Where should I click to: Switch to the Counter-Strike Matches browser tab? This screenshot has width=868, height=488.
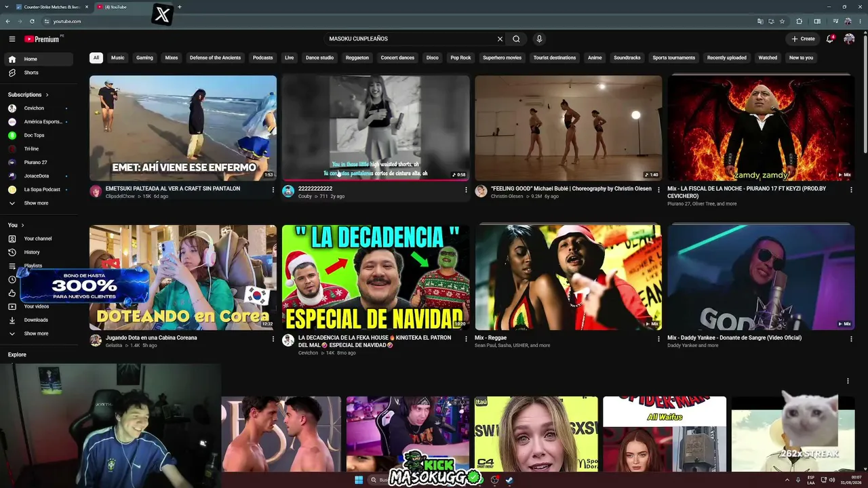52,7
